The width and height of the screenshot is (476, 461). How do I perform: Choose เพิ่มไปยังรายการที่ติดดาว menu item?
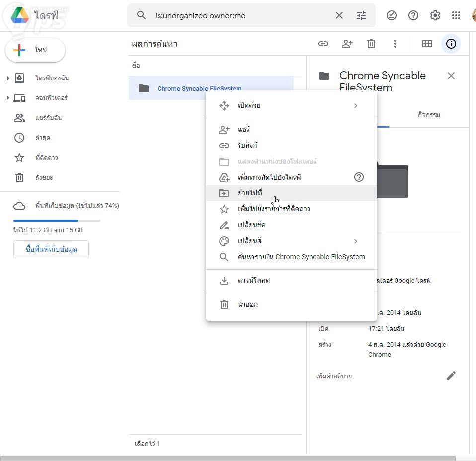(292, 209)
